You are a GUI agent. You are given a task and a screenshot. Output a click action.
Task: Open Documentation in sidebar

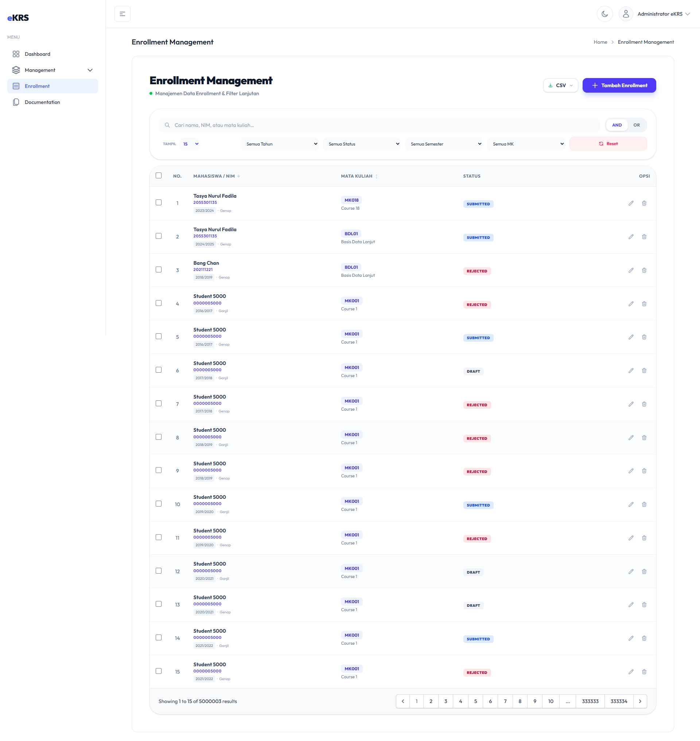coord(52,102)
